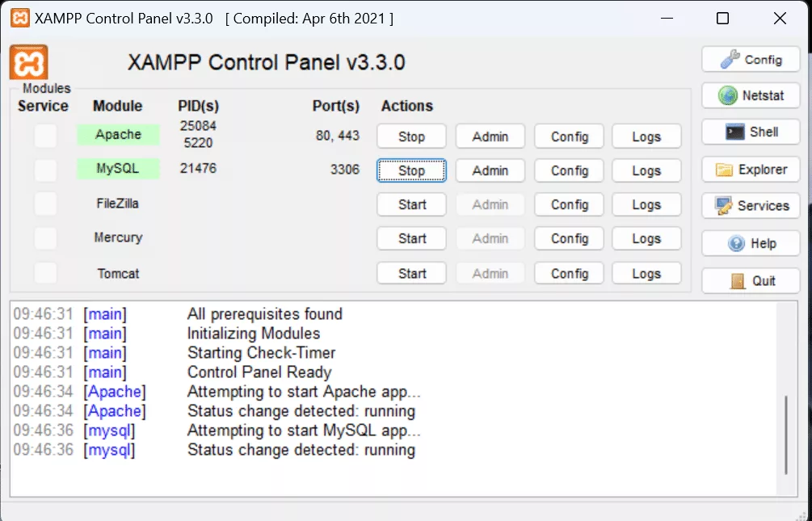Click the green Apache module label
Screen dimensions: 812x521
click(x=118, y=135)
